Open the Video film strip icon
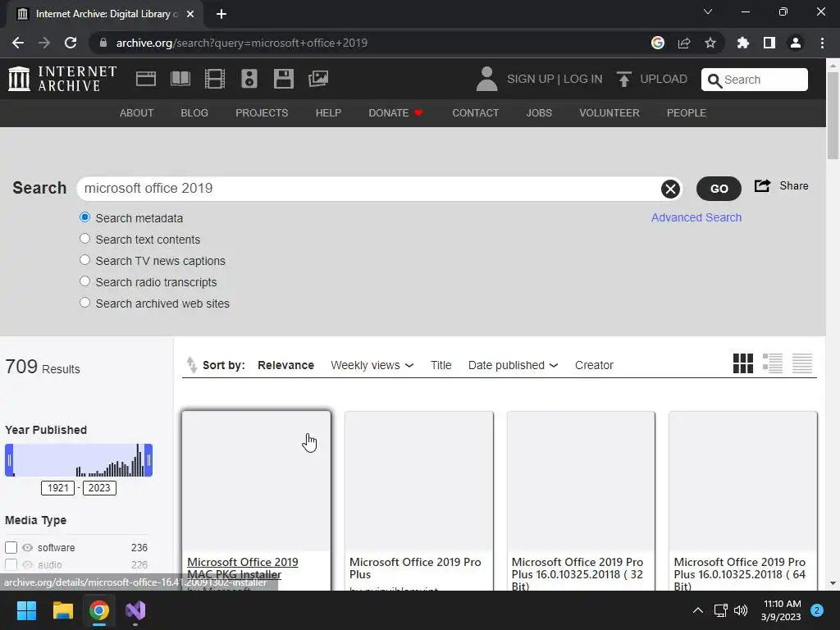Image resolution: width=840 pixels, height=630 pixels. click(x=215, y=79)
